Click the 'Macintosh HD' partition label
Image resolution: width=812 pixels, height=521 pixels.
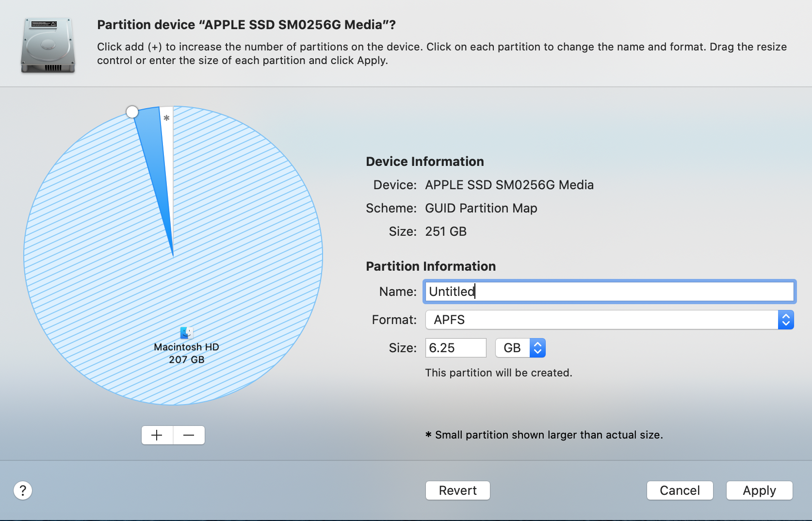tap(186, 347)
